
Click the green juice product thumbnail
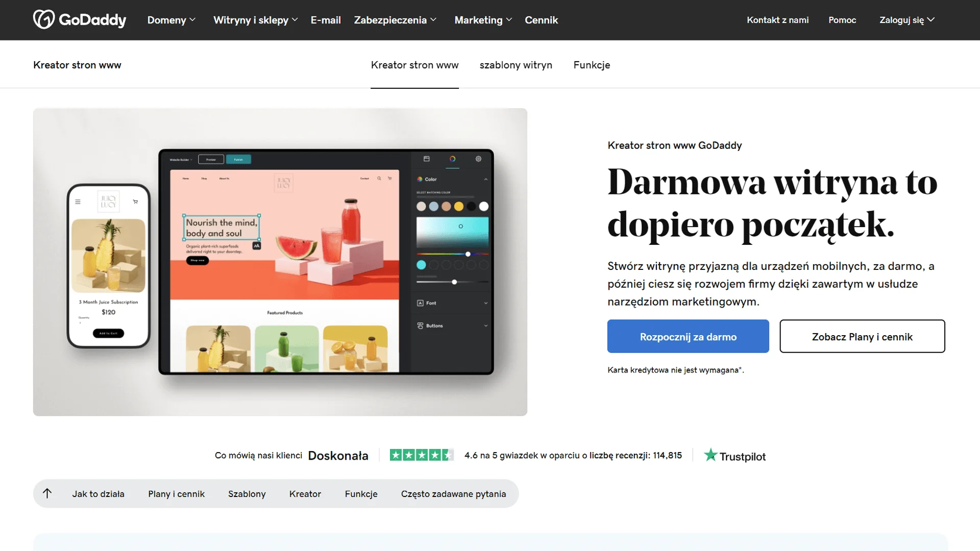[x=286, y=348]
